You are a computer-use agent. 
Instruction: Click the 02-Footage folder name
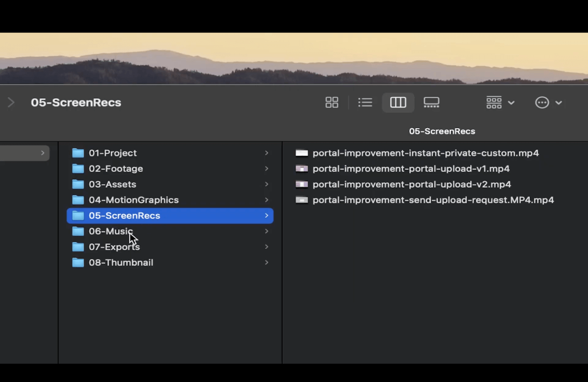click(116, 169)
